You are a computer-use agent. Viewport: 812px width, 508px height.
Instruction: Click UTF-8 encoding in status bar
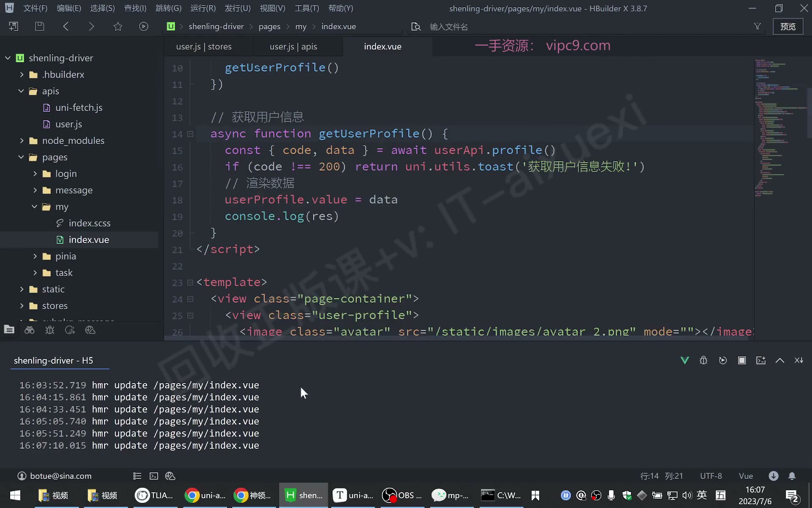click(711, 476)
